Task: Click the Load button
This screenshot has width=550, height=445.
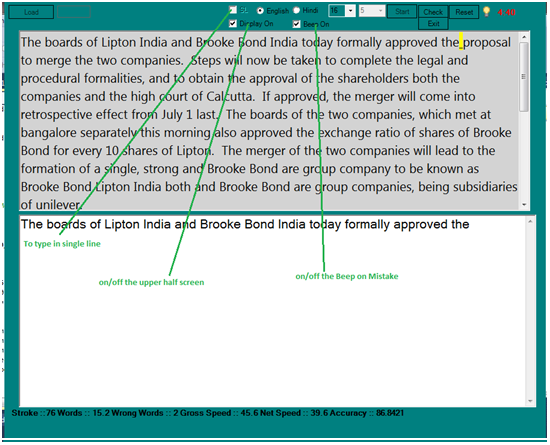Action: click(x=31, y=12)
